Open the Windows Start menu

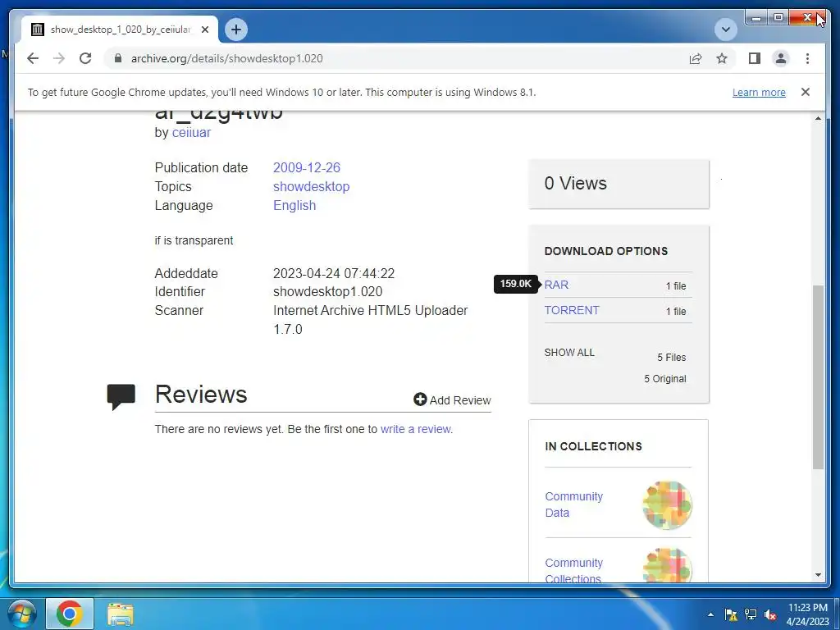click(21, 614)
